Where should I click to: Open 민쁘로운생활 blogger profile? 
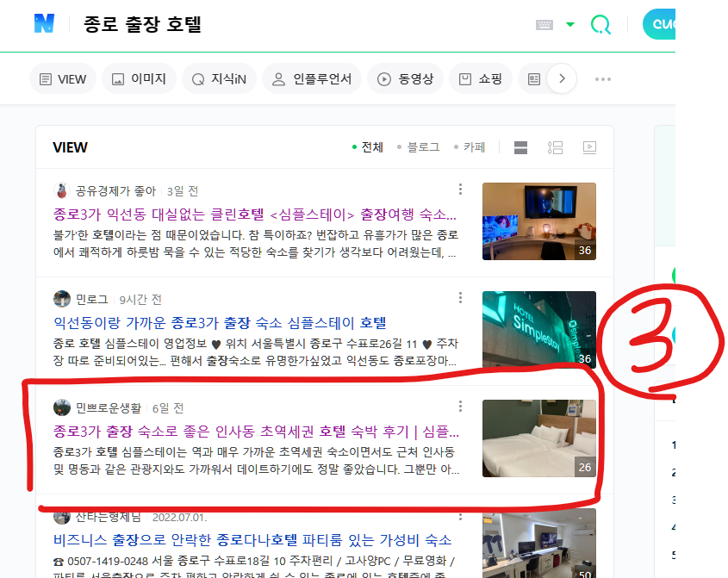[x=109, y=408]
